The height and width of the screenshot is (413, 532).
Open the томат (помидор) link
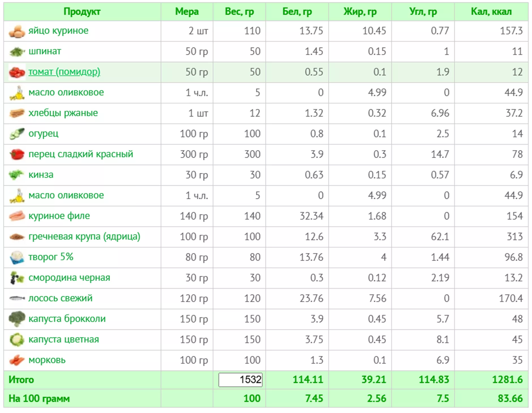click(x=64, y=72)
